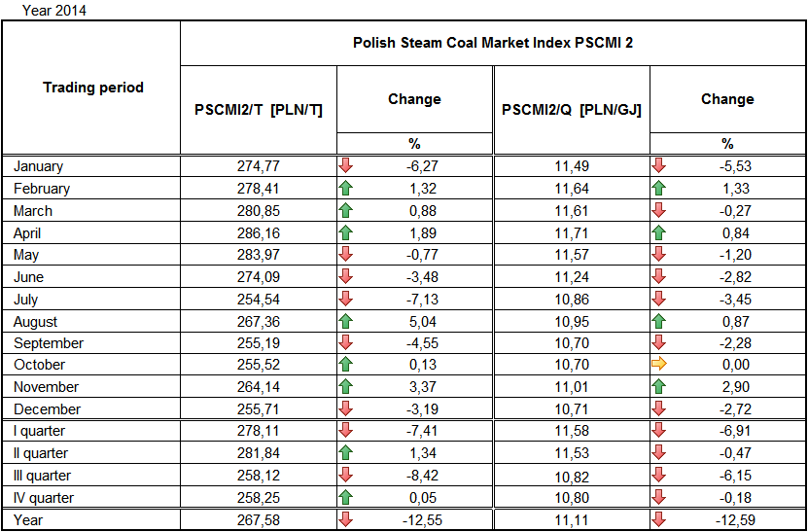Click the yellow sideways arrow in October row
The height and width of the screenshot is (532, 808).
[x=658, y=365]
